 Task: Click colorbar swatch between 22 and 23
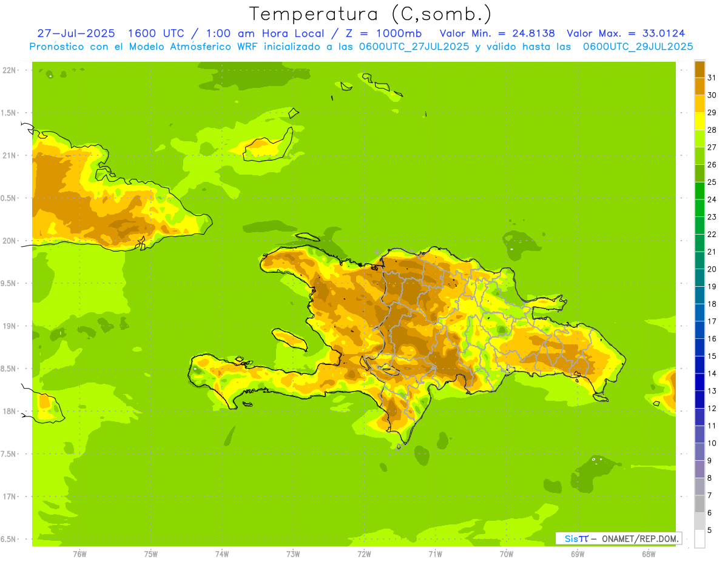(699, 226)
